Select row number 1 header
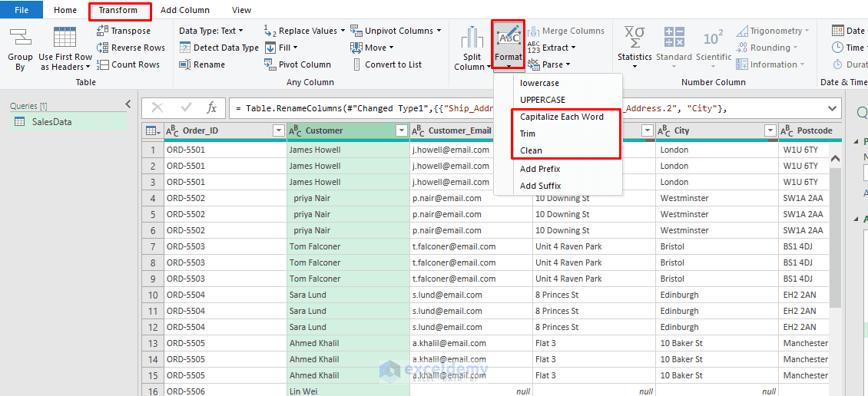Image resolution: width=868 pixels, height=396 pixels. pos(154,150)
